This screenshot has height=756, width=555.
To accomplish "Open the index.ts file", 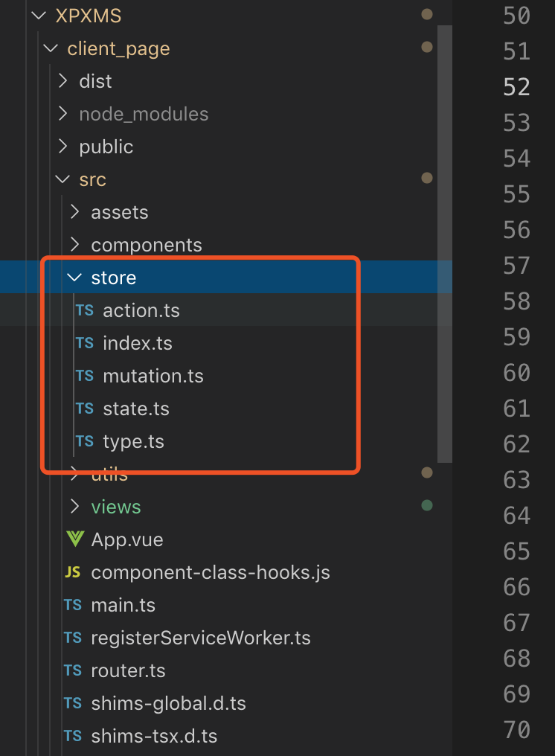I will (x=138, y=343).
